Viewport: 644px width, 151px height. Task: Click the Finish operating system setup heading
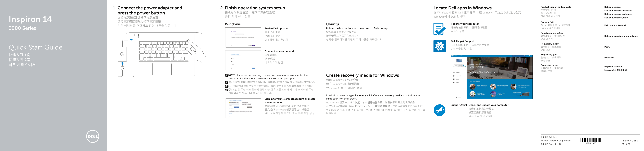255,8
